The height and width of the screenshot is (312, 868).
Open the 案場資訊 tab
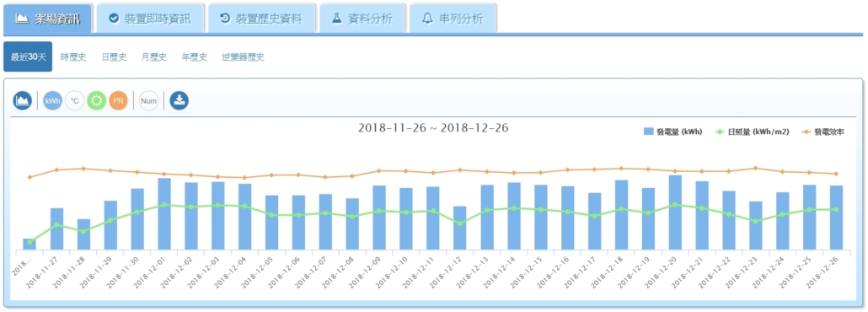(47, 19)
